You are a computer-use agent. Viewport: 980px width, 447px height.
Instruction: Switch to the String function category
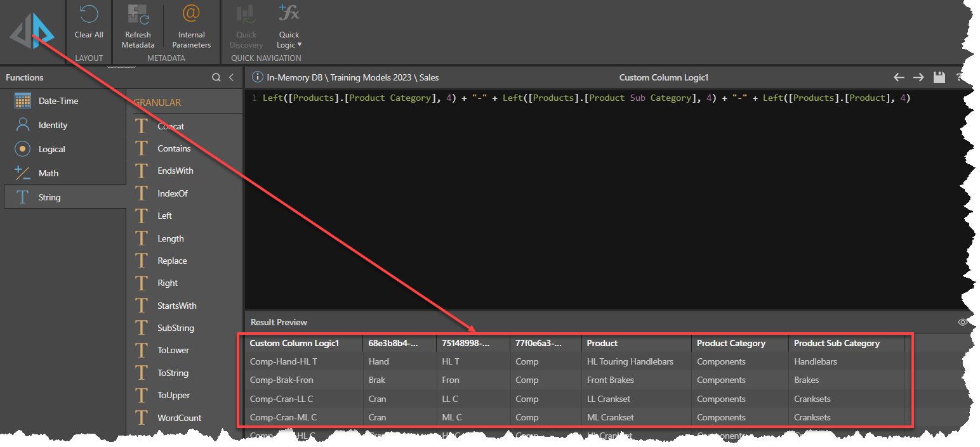coord(50,197)
